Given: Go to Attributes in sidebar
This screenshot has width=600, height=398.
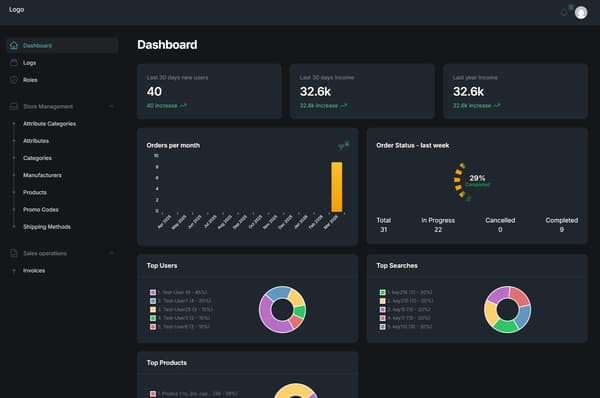Looking at the screenshot, I should click(x=36, y=141).
